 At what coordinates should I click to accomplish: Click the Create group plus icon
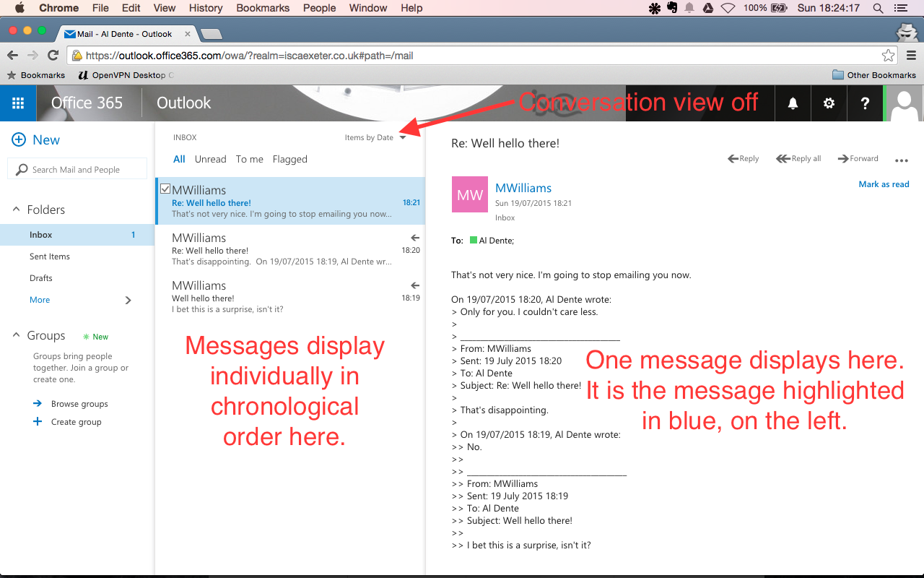pos(38,422)
